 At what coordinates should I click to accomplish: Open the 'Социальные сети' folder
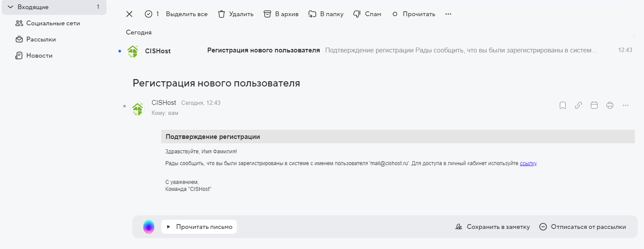(53, 23)
